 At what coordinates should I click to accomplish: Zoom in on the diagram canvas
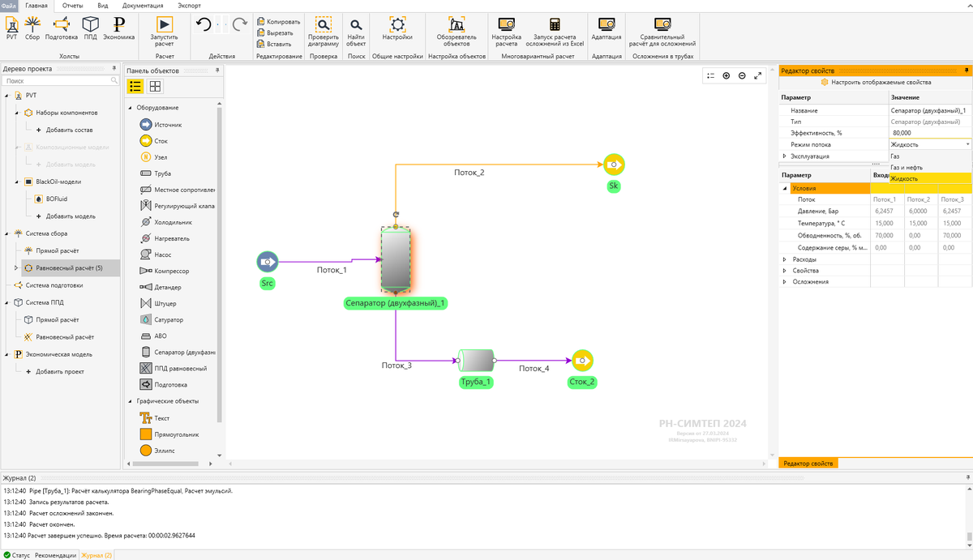point(726,75)
